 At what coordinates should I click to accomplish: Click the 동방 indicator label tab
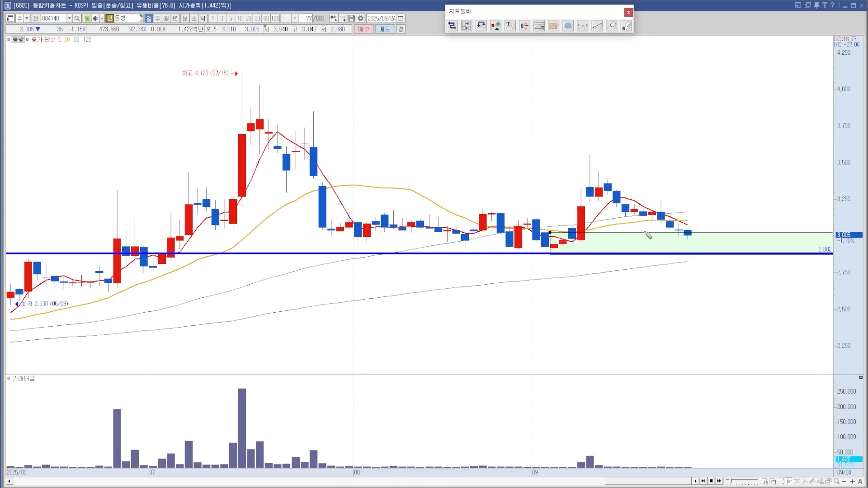(x=18, y=39)
